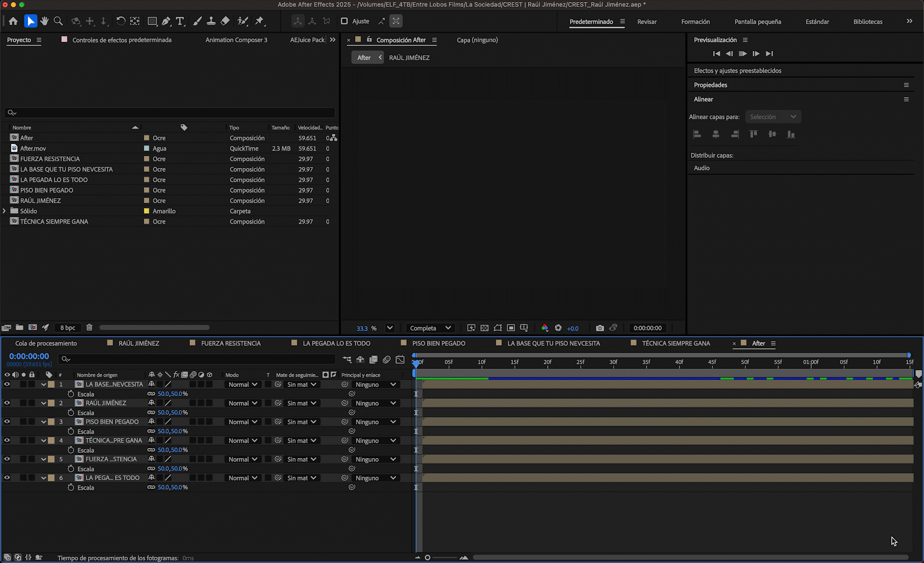Click the trash icon in Project panel
Viewport: 924px width, 563px height.
[x=89, y=328]
